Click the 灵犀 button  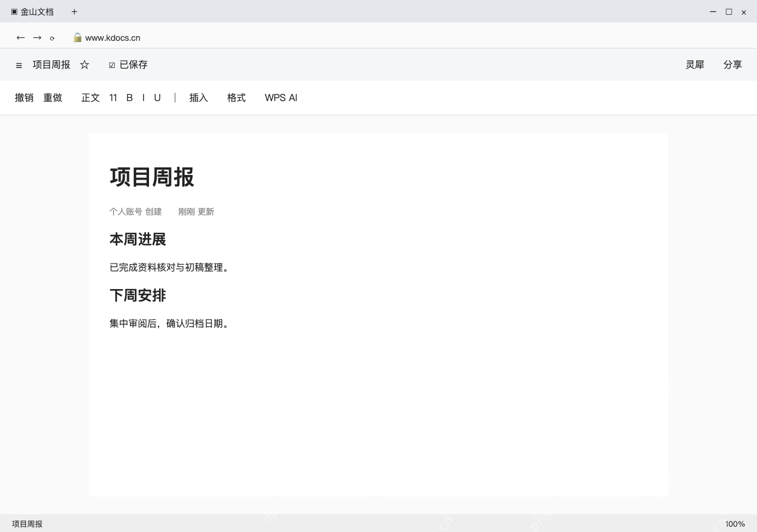[695, 64]
